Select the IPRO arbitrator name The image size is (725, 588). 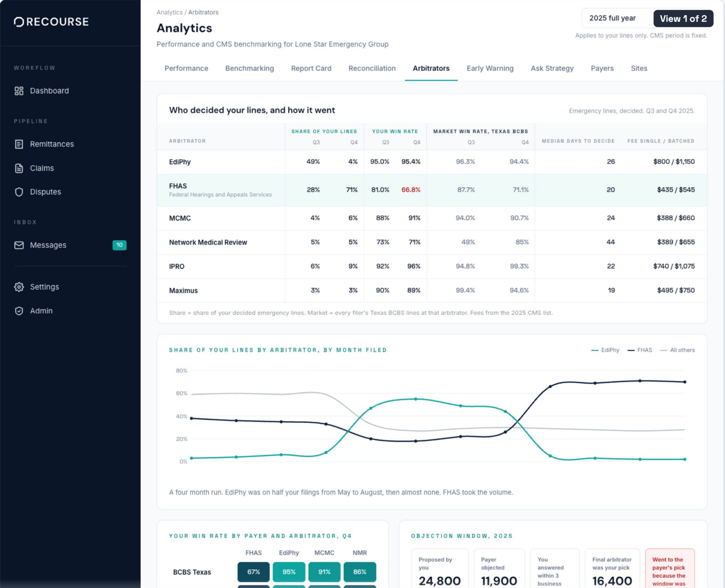click(177, 267)
